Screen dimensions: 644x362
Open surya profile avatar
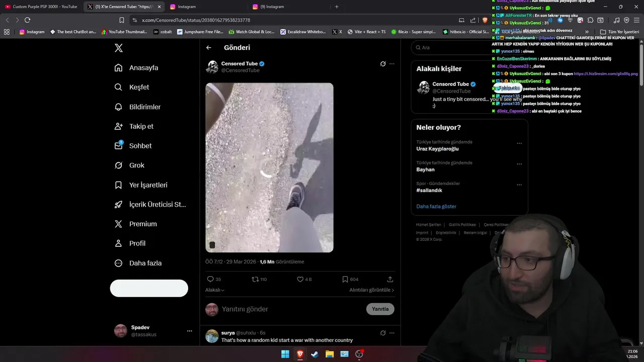(x=212, y=336)
